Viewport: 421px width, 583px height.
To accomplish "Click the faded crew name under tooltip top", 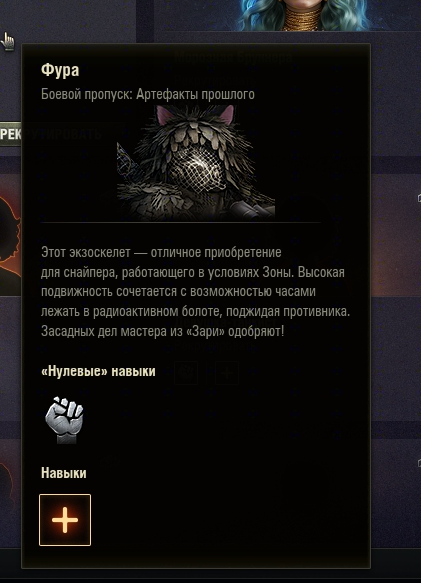I will [x=234, y=57].
